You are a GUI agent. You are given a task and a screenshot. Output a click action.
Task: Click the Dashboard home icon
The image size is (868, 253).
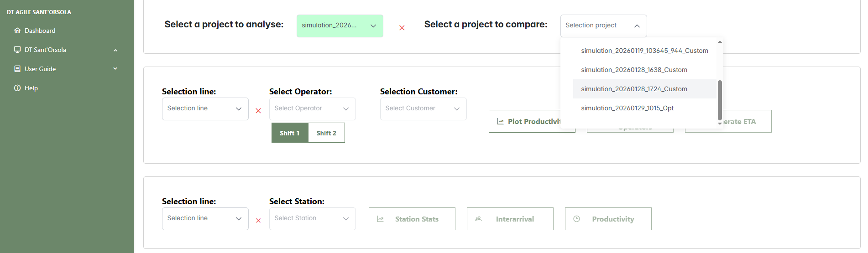click(17, 31)
